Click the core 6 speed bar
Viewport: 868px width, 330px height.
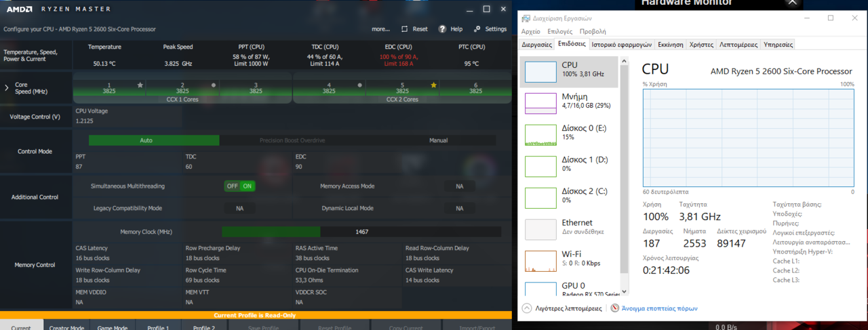pyautogui.click(x=475, y=90)
